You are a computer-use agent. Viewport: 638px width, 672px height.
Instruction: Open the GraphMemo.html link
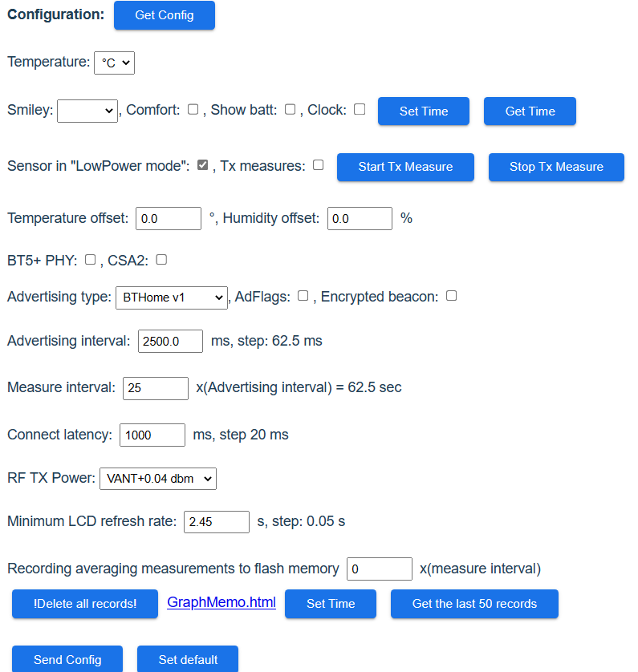[x=221, y=602]
